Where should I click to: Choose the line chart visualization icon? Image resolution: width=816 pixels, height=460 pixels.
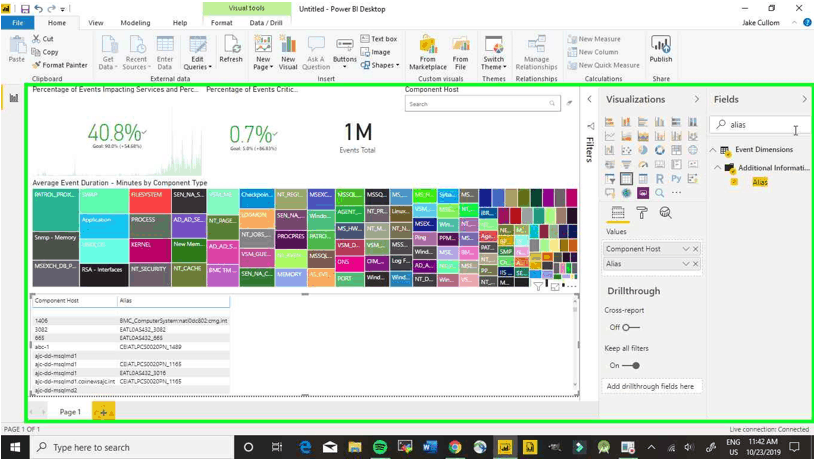coord(609,136)
